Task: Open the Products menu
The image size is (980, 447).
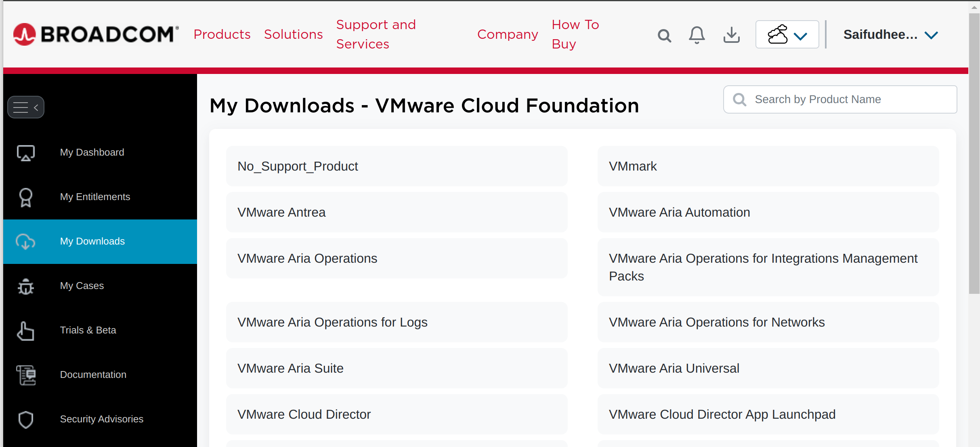Action: tap(222, 34)
